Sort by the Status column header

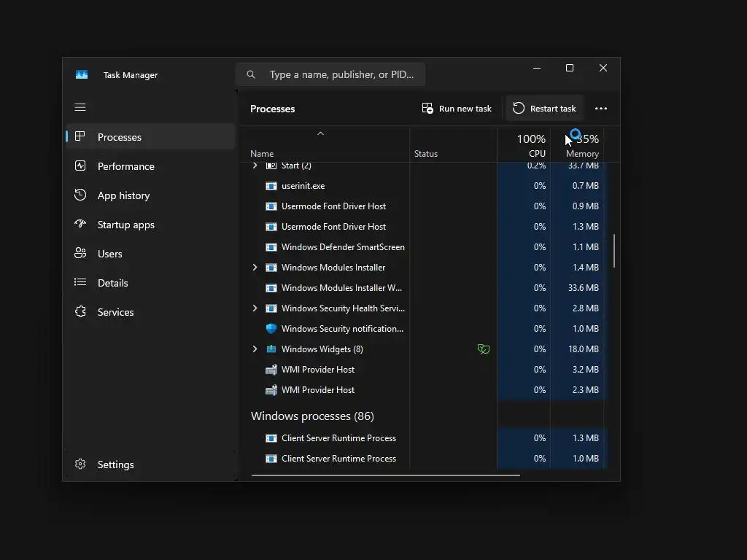point(453,145)
